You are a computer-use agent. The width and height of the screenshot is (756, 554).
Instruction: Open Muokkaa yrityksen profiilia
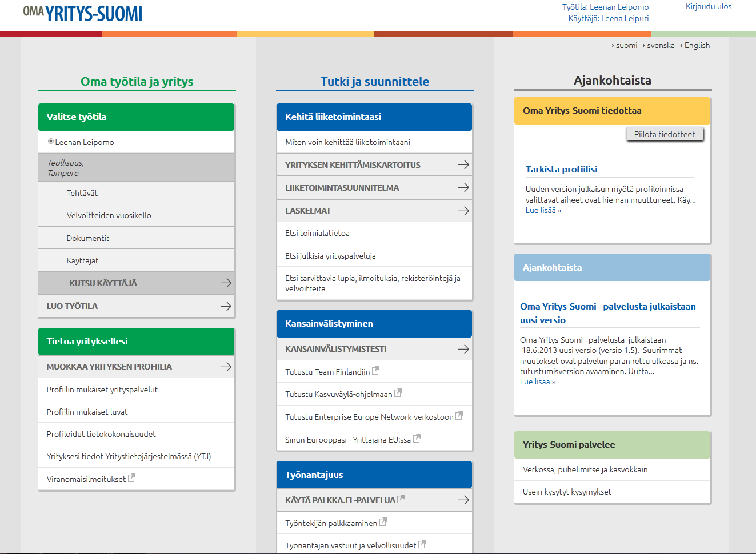tap(137, 367)
